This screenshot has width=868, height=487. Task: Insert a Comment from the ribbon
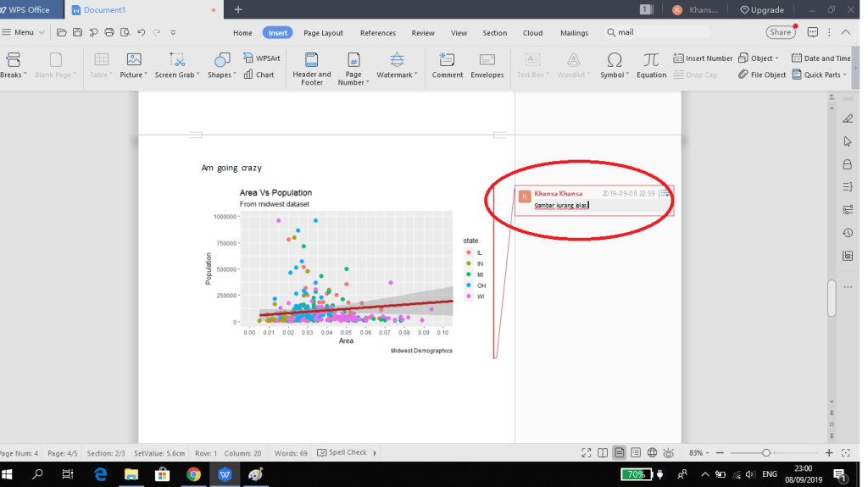tap(448, 66)
